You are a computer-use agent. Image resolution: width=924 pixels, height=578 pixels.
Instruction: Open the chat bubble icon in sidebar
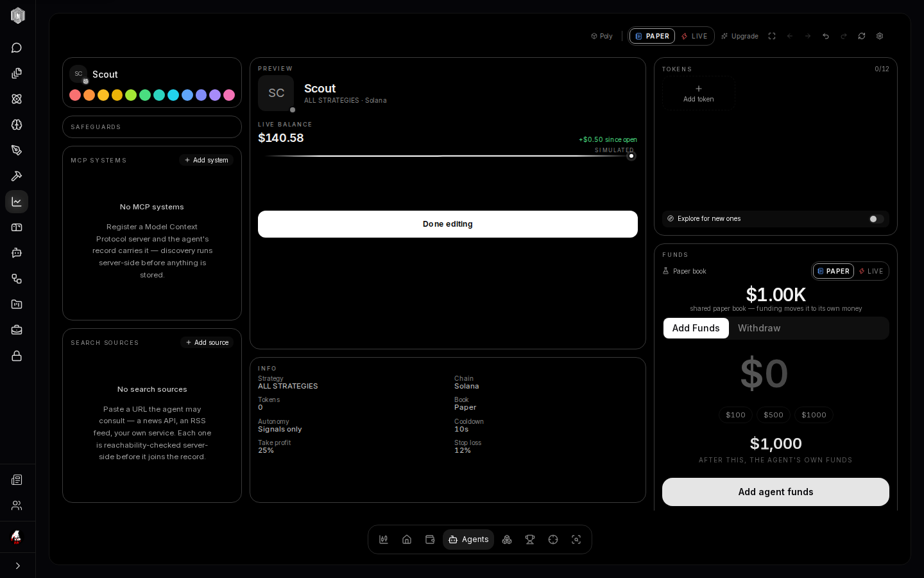(x=17, y=48)
